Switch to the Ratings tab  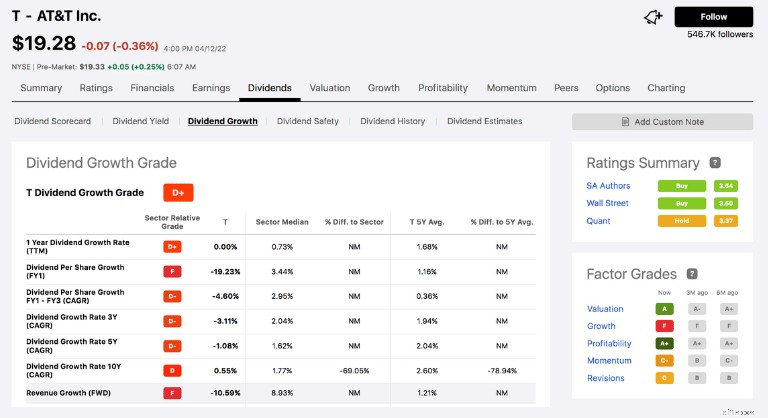point(96,88)
